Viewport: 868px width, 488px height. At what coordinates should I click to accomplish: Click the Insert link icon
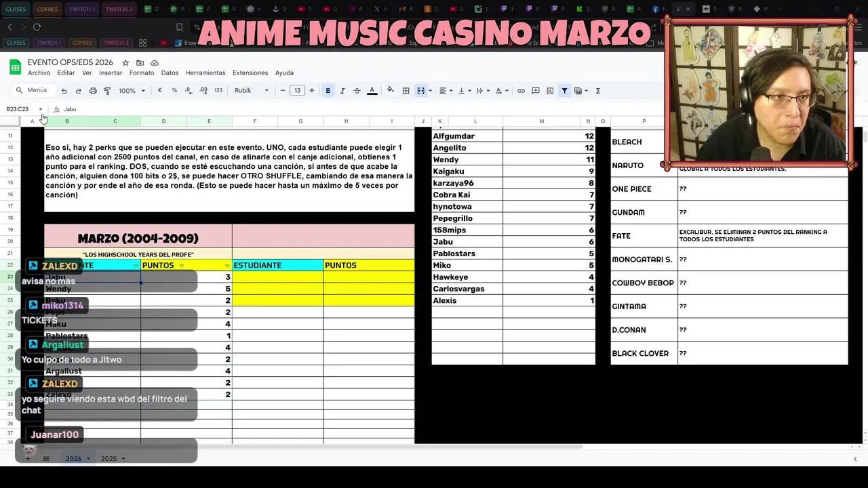521,91
